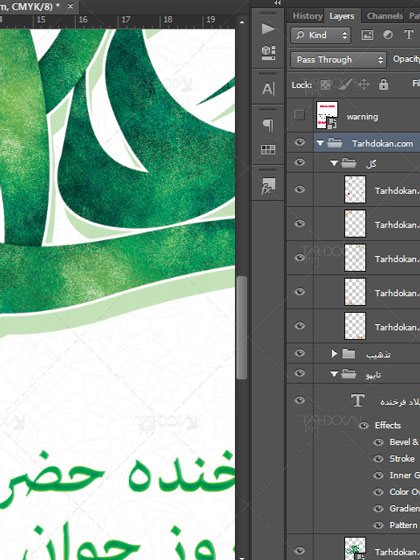Lock image pixels brush icon

pyautogui.click(x=344, y=85)
